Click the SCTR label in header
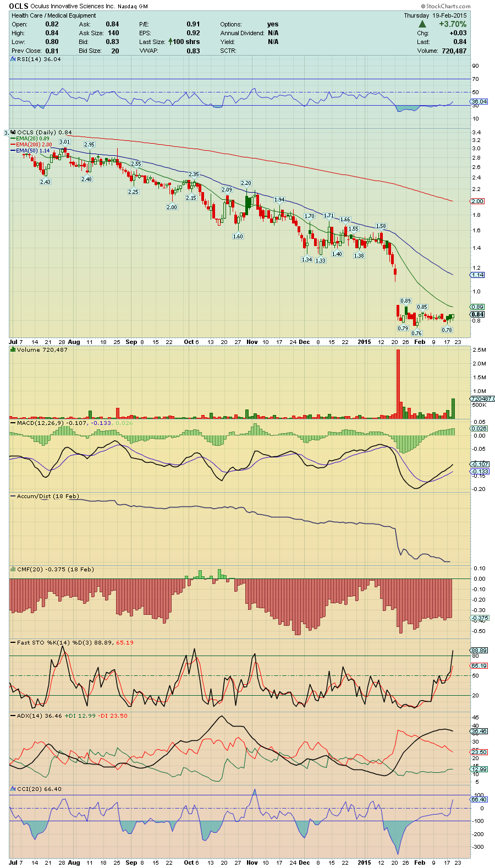 (x=228, y=51)
